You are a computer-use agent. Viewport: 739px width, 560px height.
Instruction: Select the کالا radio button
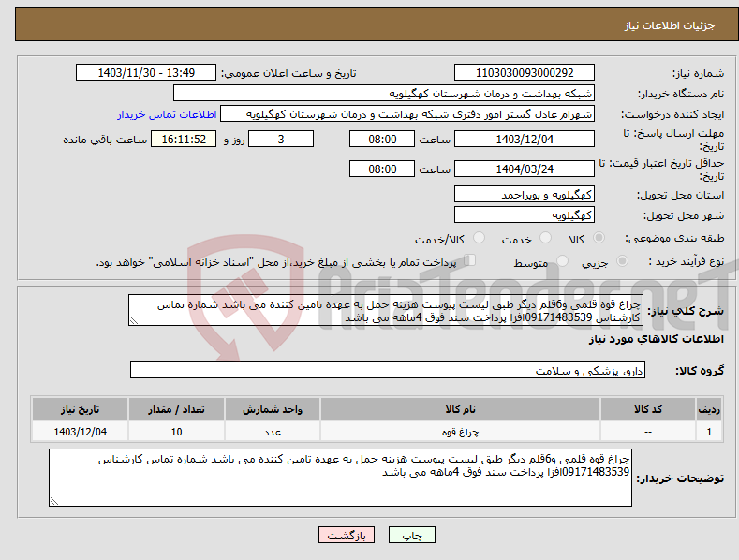pyautogui.click(x=599, y=238)
